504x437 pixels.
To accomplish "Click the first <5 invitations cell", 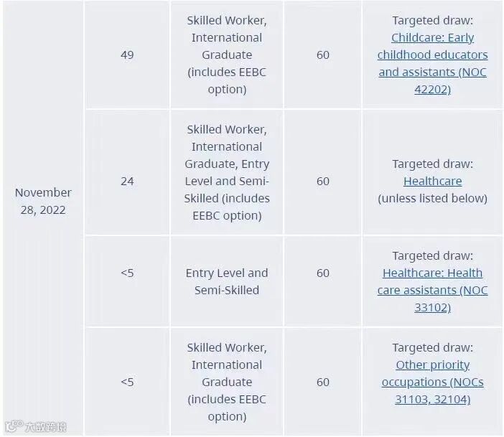I will click(127, 273).
